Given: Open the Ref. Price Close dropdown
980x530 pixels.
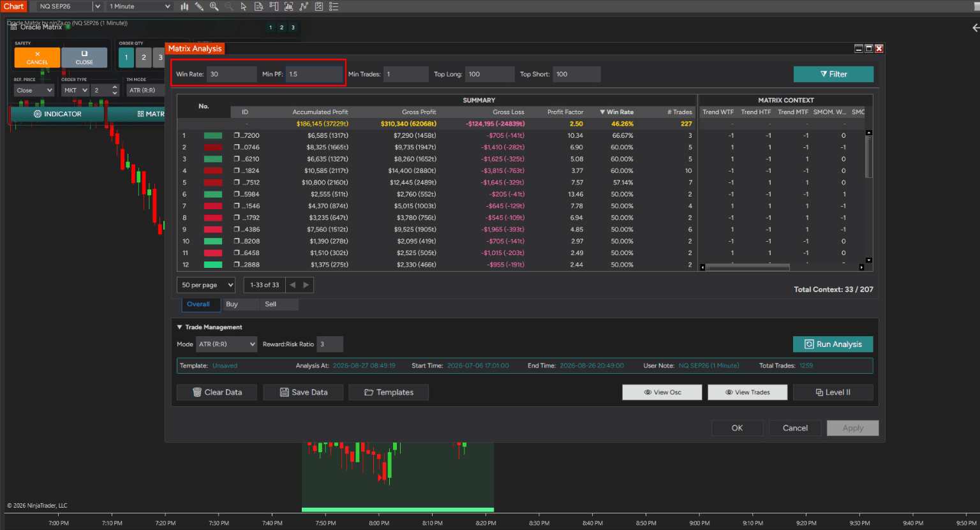Looking at the screenshot, I should [34, 91].
